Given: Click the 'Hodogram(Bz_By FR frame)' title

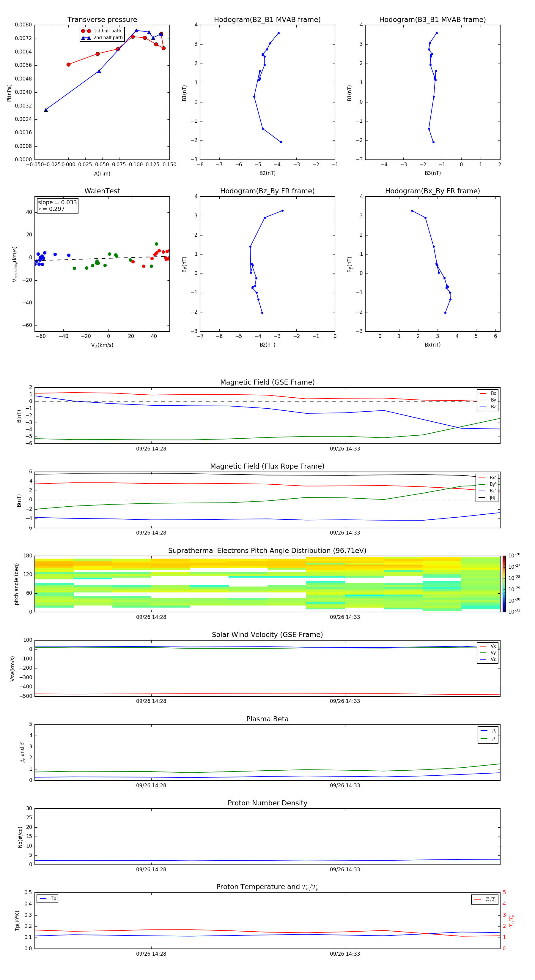Looking at the screenshot, I should pos(267,191).
